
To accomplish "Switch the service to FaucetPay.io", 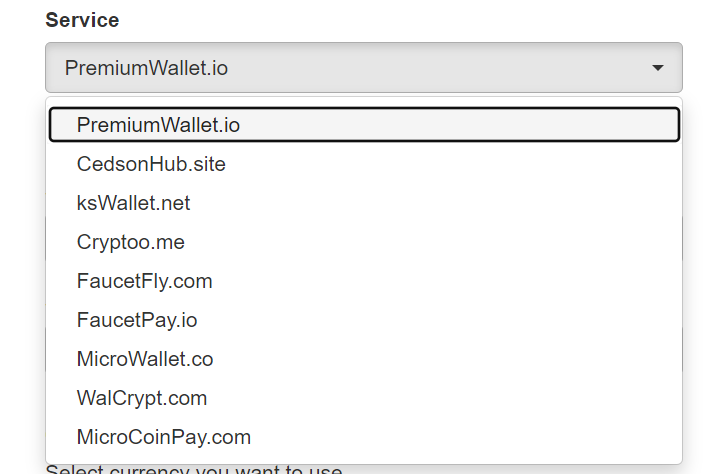I will point(137,320).
